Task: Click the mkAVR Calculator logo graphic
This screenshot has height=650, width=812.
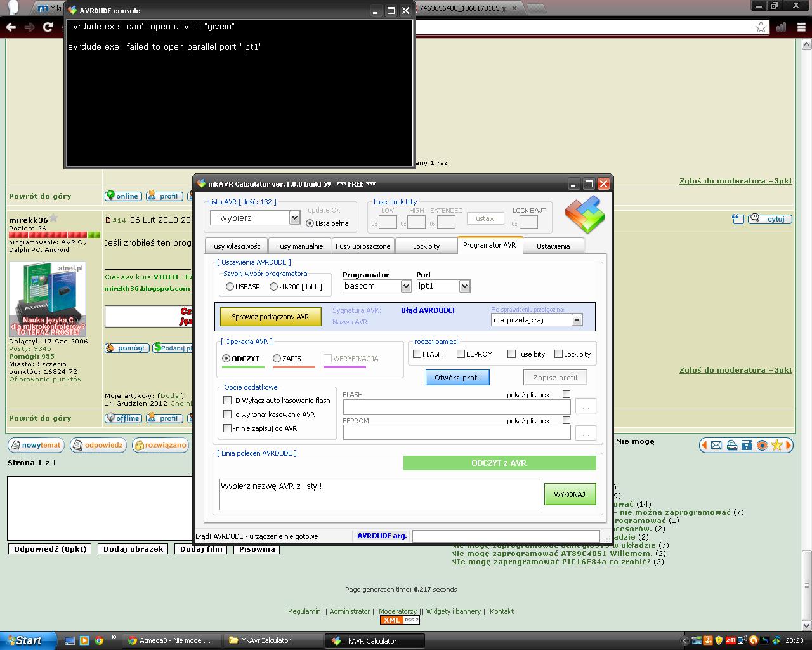Action: 584,215
